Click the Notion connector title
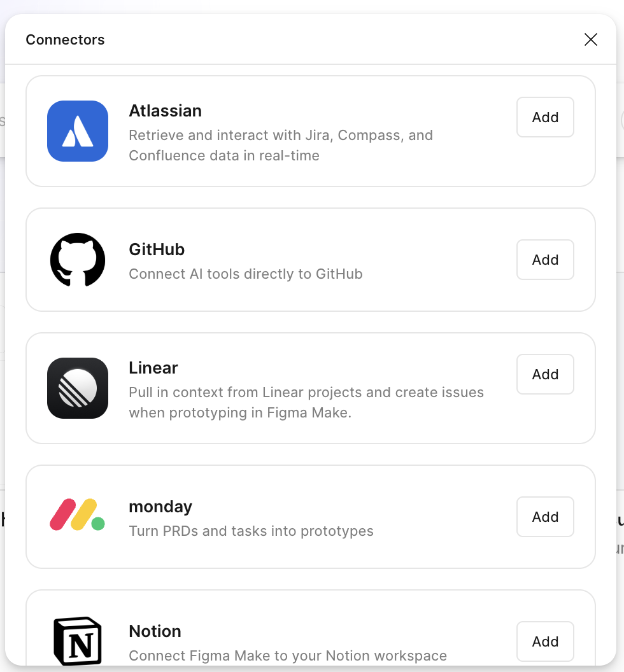 (155, 631)
